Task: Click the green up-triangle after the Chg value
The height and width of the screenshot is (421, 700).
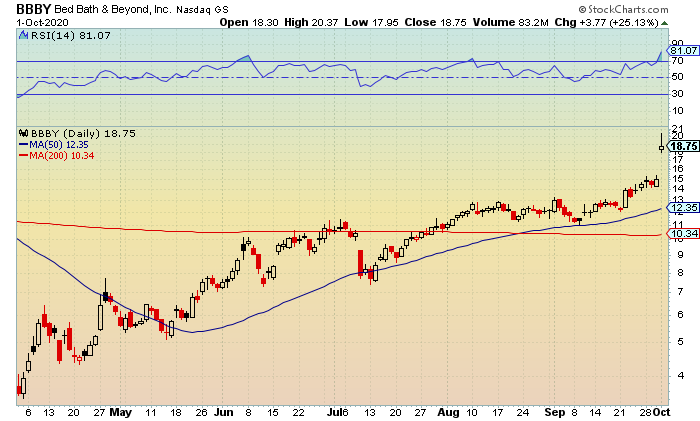Action: pos(664,23)
